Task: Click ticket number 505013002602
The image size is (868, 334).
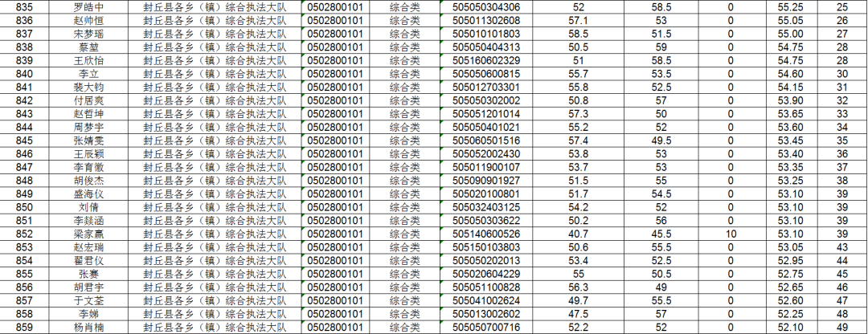Action: (486, 314)
